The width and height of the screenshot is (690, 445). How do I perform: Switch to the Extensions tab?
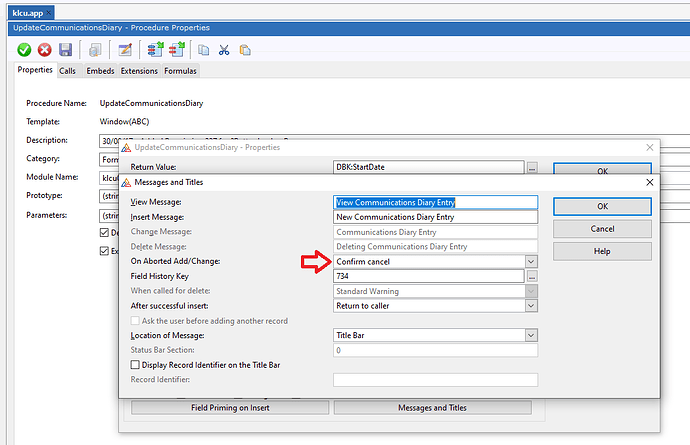tap(139, 71)
